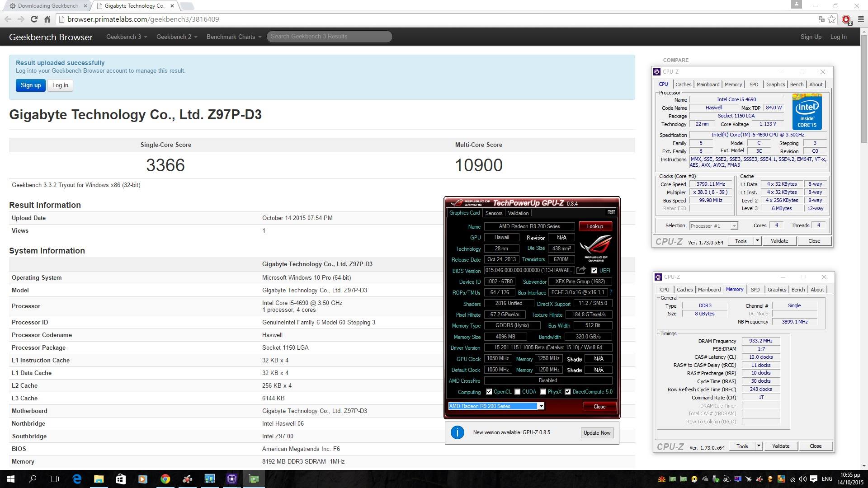Screen dimensions: 868x488
Task: Click Close button in GPU-Z window
Action: pyautogui.click(x=599, y=406)
